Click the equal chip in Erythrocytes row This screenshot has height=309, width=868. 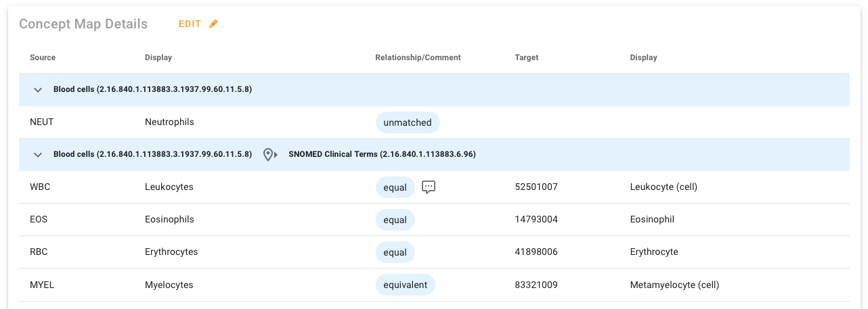click(395, 252)
